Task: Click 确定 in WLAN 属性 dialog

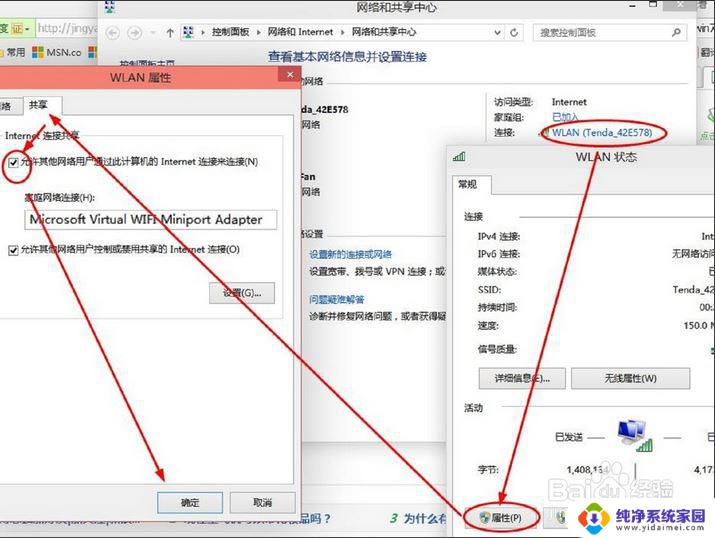Action: click(x=190, y=502)
